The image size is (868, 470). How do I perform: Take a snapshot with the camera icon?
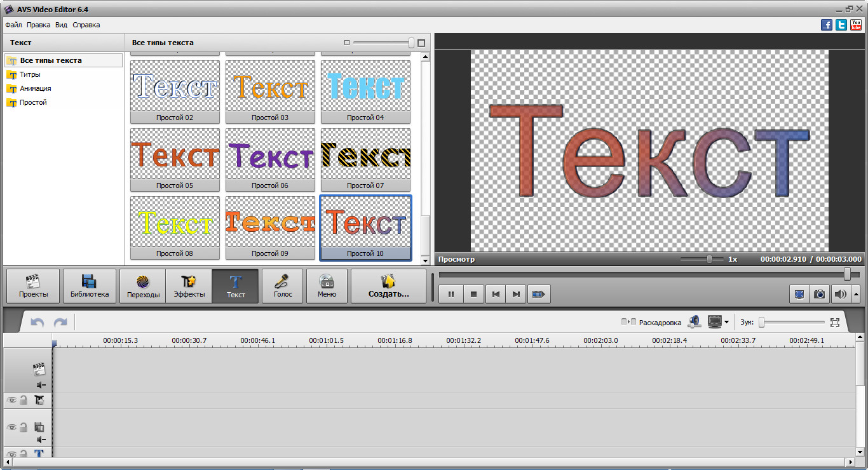[x=820, y=294]
